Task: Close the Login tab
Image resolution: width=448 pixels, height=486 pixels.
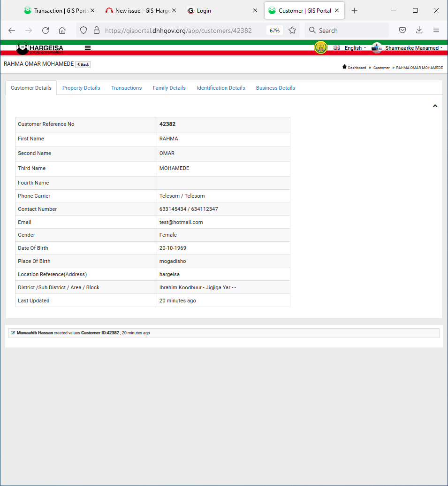Action: coord(255,10)
